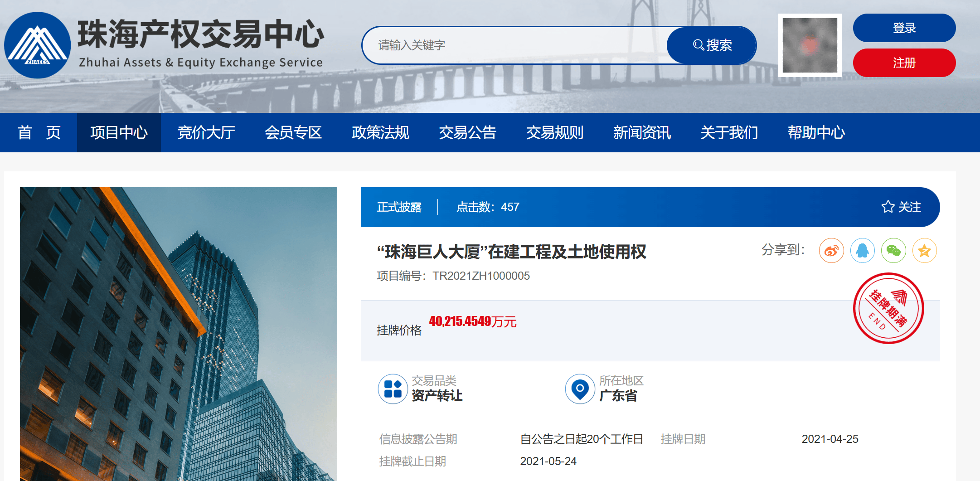Click the Zhuhai Exchange logo icon

point(37,45)
